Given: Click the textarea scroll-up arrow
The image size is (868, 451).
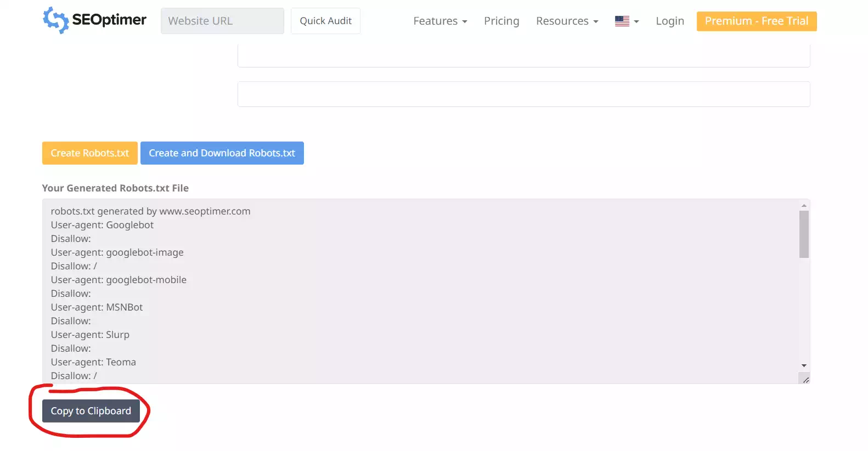Looking at the screenshot, I should (804, 205).
